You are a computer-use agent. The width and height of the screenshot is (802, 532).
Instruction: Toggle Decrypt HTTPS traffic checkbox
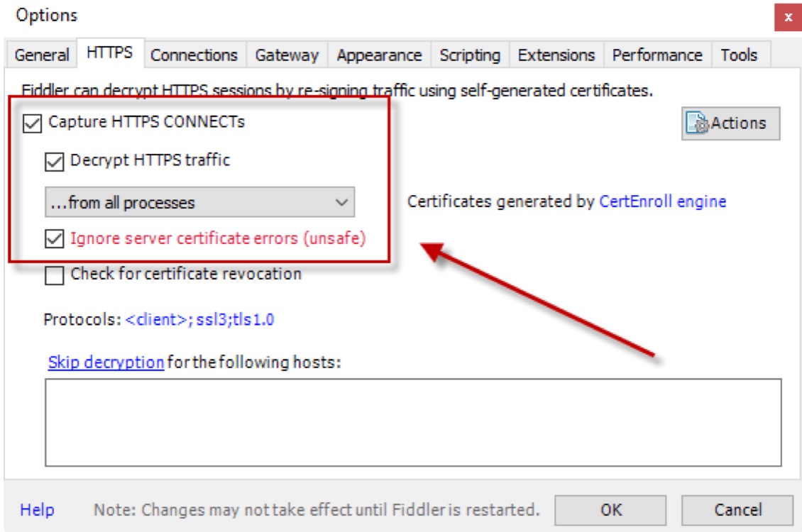pos(55,161)
